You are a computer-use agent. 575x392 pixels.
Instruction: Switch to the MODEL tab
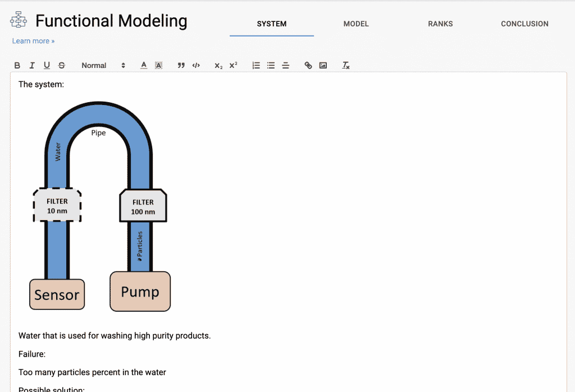(356, 24)
